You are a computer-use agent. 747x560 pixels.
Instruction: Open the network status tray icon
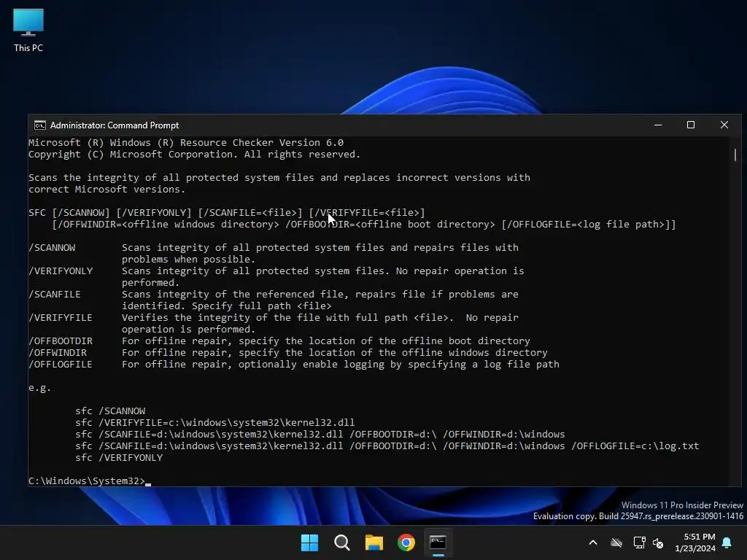[x=639, y=542]
